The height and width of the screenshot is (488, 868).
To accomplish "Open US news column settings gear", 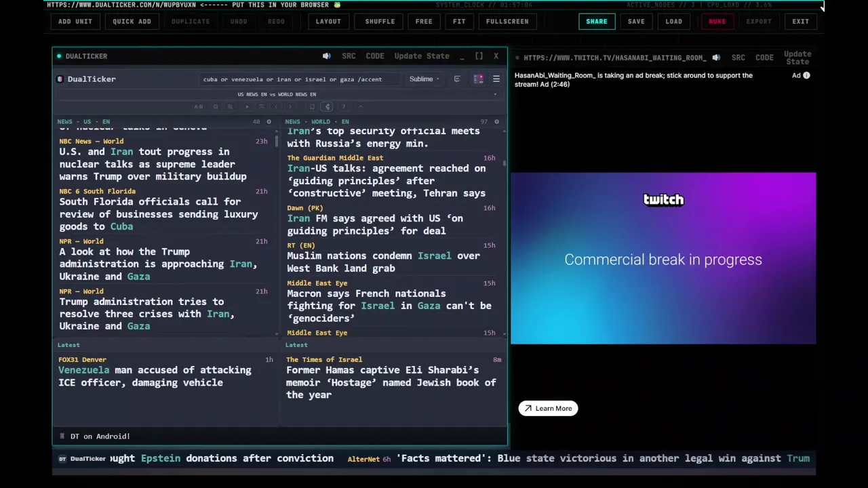I will point(269,122).
